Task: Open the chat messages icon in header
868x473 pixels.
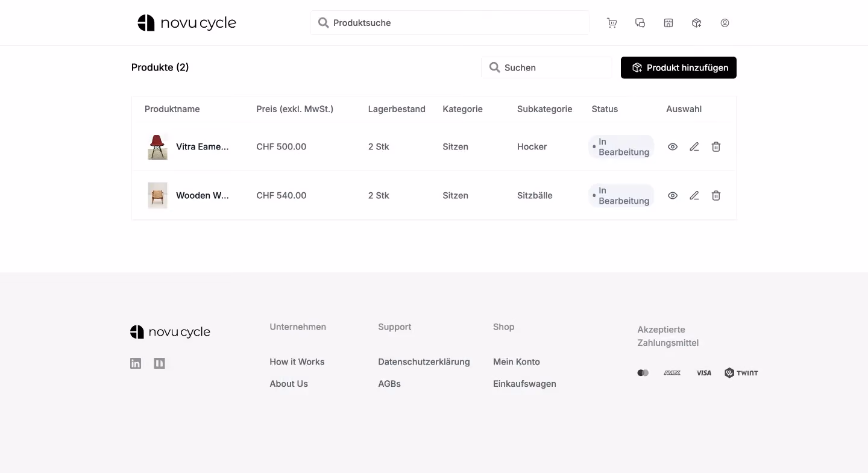Action: (640, 23)
